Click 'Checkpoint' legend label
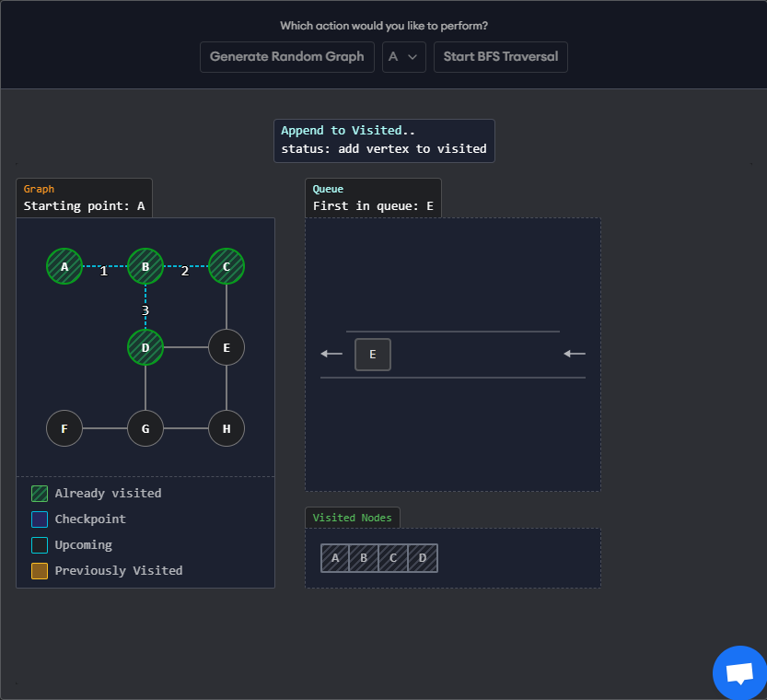 point(90,519)
